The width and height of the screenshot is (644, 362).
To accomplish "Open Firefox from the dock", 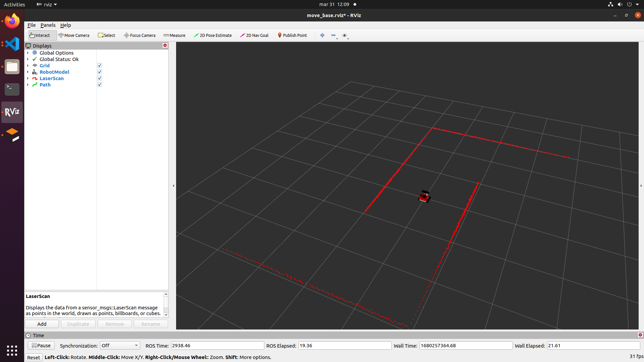I will [12, 21].
